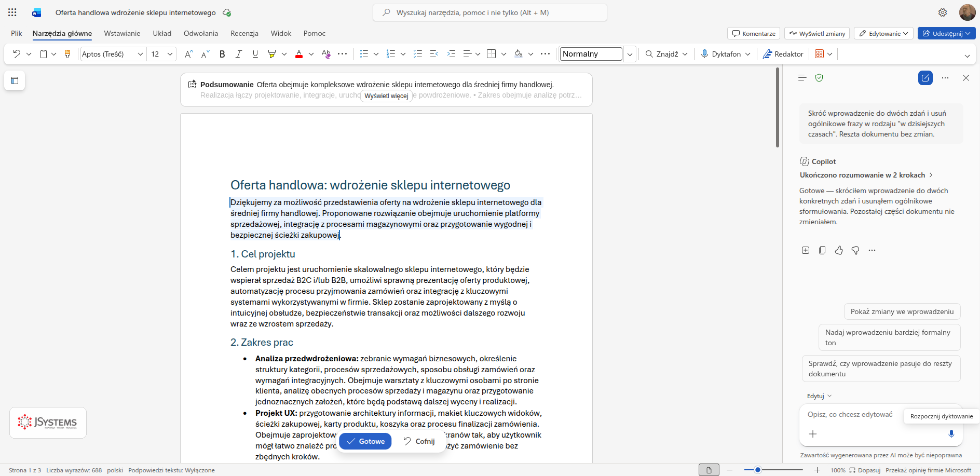Add attachment with the plus in Copilot input
This screenshot has width=980, height=476.
(x=813, y=434)
